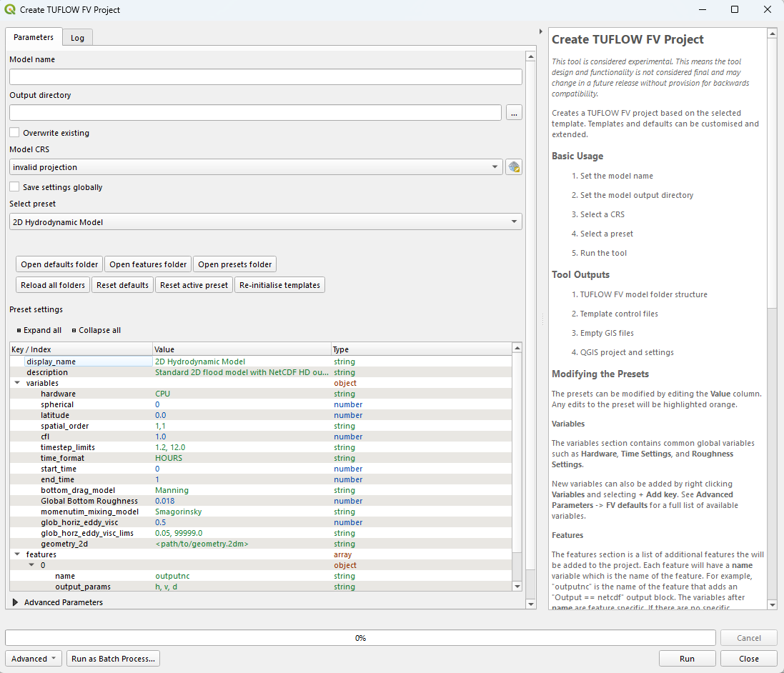Click Re-initialise templates button
Image resolution: width=784 pixels, height=673 pixels.
click(279, 285)
